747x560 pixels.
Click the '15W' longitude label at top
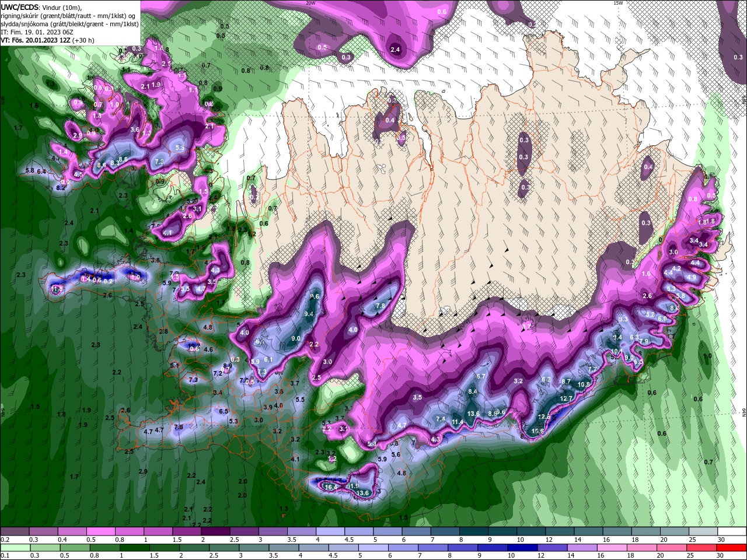(x=618, y=3)
